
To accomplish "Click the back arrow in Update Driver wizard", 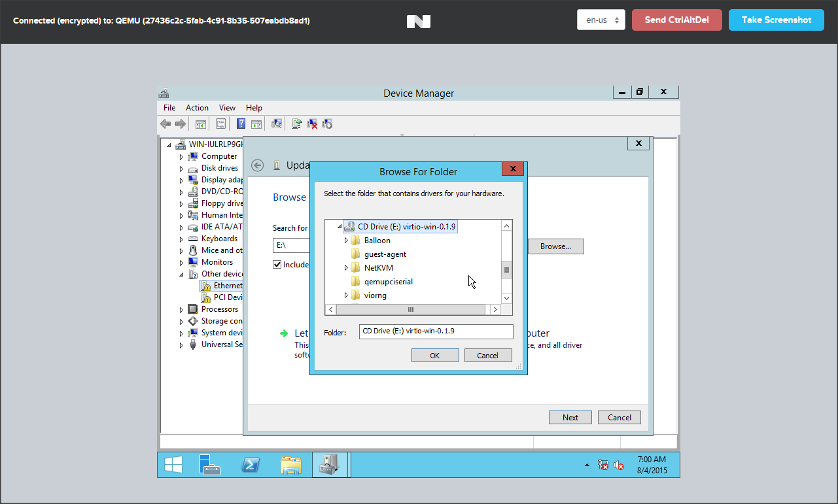I will [x=258, y=165].
